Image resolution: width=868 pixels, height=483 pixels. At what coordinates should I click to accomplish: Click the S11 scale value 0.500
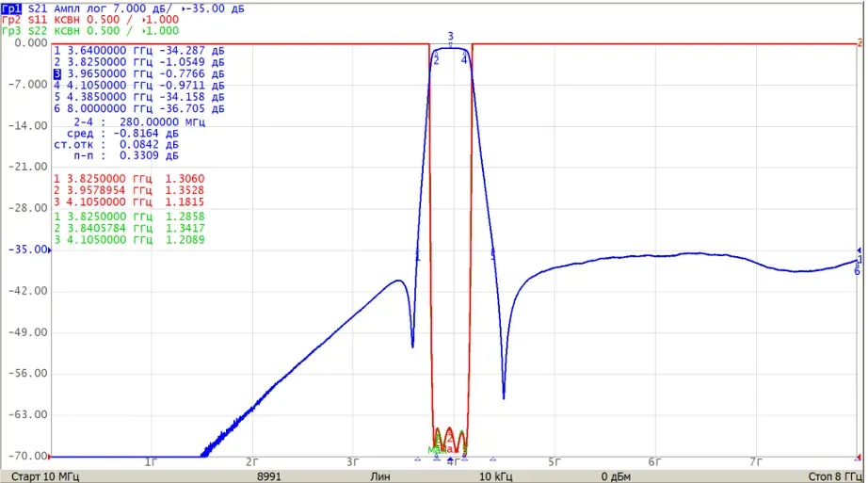[103, 20]
